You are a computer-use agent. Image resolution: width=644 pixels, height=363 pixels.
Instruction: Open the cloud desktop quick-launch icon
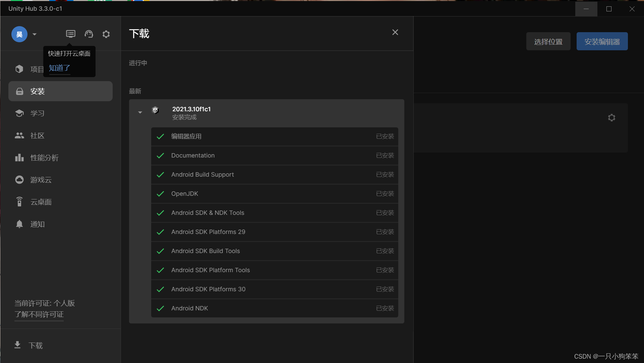click(x=70, y=34)
